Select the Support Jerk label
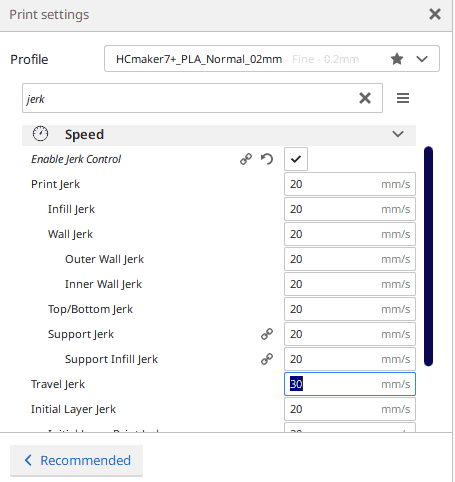Viewport: 455px width, 482px height. (x=81, y=334)
